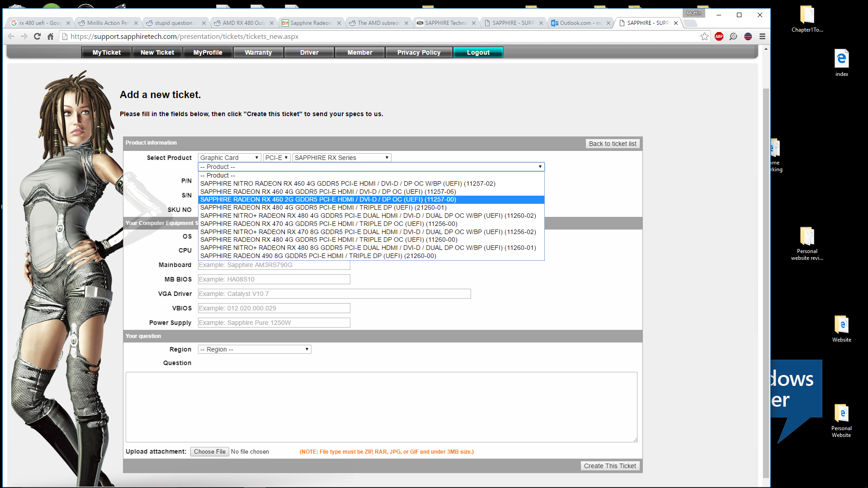868x488 pixels.
Task: Switch to Sapphire Radeon BH tab
Action: tap(311, 23)
